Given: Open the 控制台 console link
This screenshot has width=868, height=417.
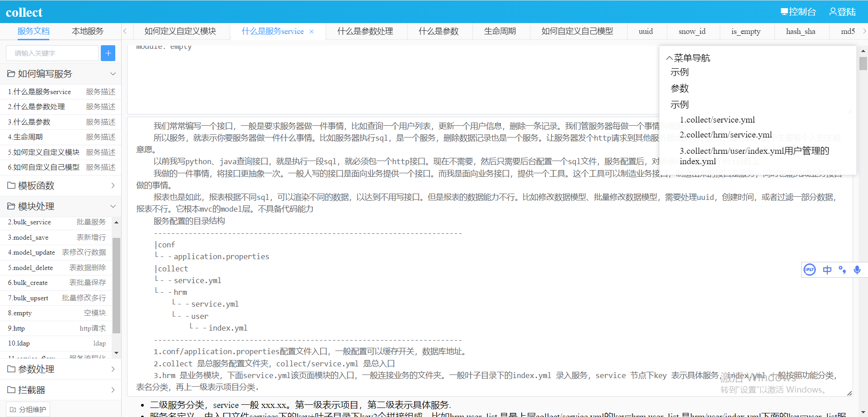Looking at the screenshot, I should coord(798,12).
